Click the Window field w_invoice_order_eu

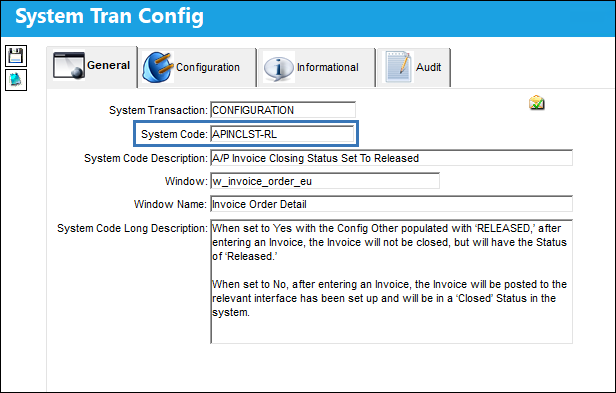pos(325,181)
